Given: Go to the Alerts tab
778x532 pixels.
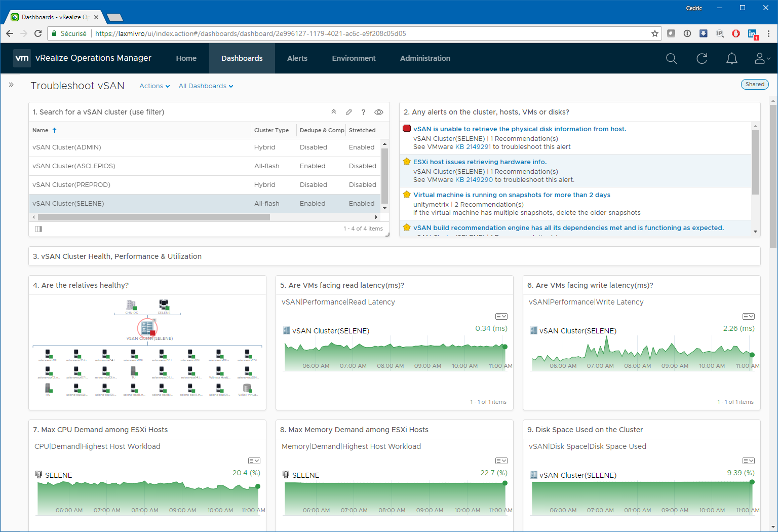Looking at the screenshot, I should [297, 58].
